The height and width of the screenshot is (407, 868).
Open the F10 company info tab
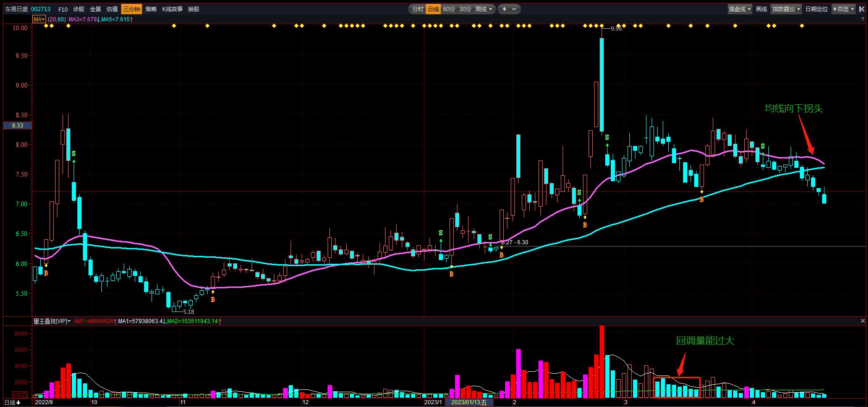tap(63, 9)
